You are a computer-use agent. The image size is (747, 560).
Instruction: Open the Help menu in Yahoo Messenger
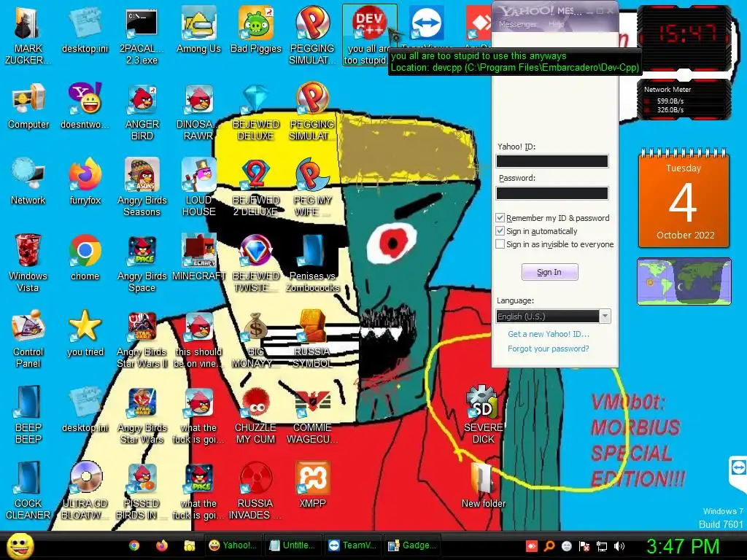(557, 24)
